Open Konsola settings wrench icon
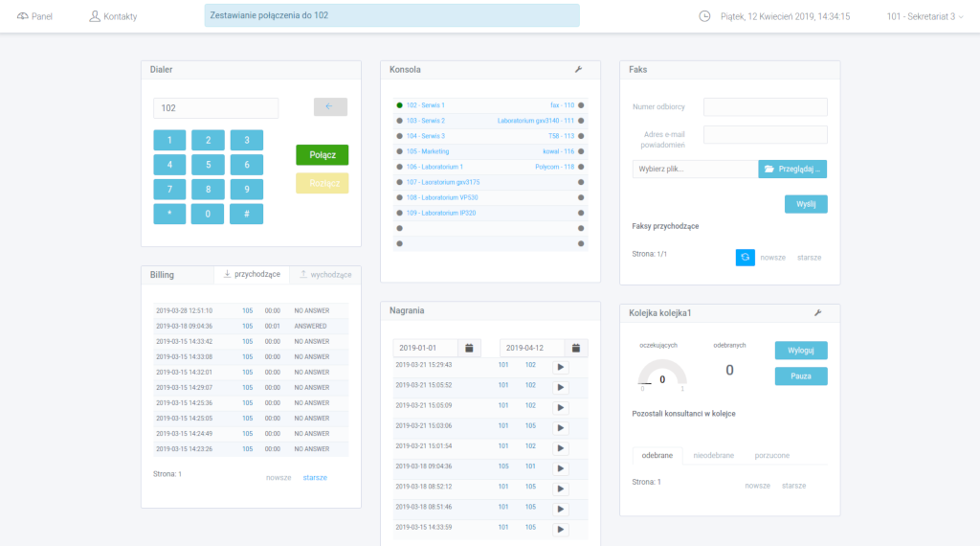 coord(578,69)
